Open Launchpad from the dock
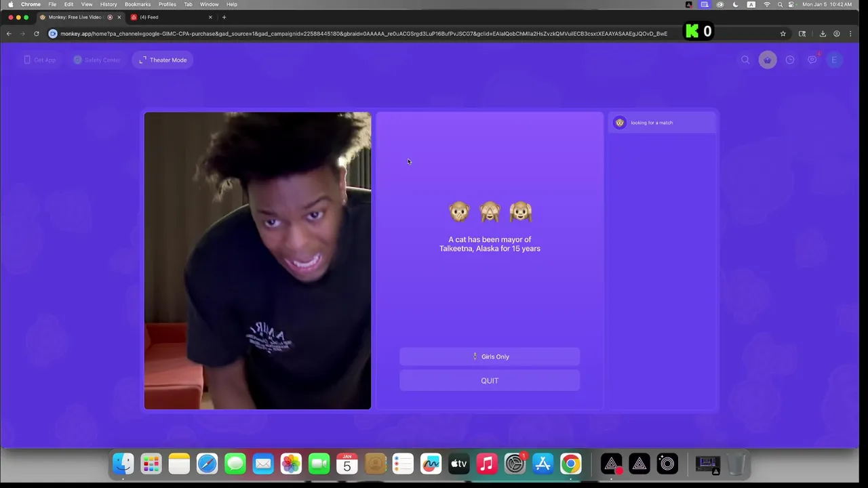The width and height of the screenshot is (868, 488). 151,464
